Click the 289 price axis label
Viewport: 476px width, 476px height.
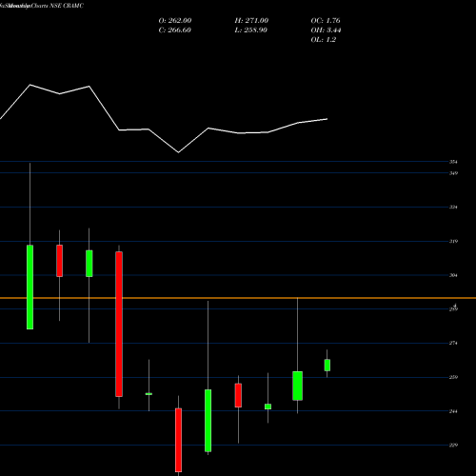(x=453, y=309)
